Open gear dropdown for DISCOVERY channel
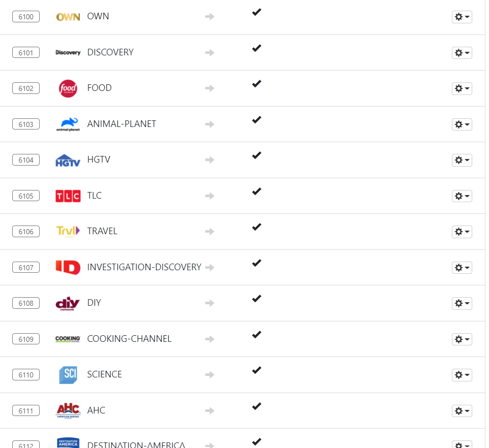Viewport: 489px width, 448px height. [462, 53]
